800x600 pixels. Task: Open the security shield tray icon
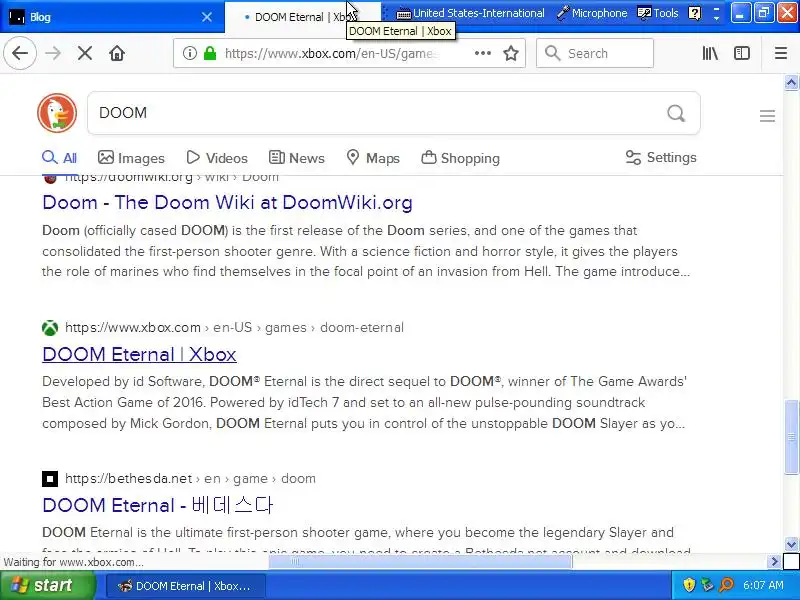coord(689,585)
